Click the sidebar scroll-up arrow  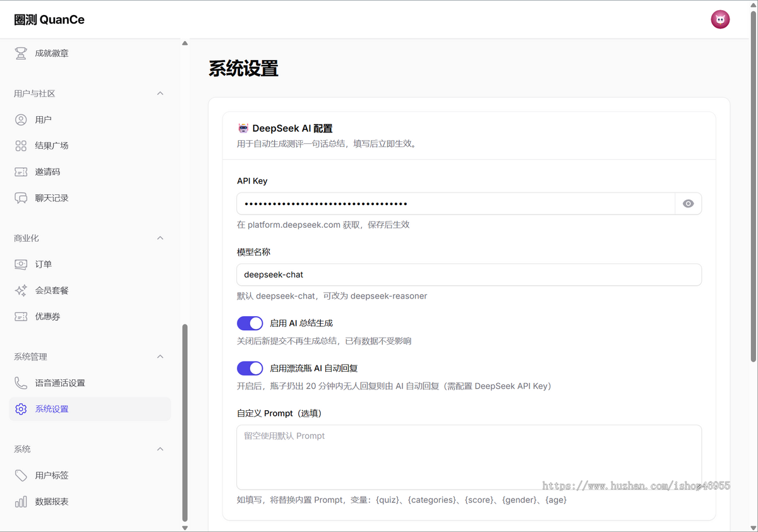click(185, 44)
